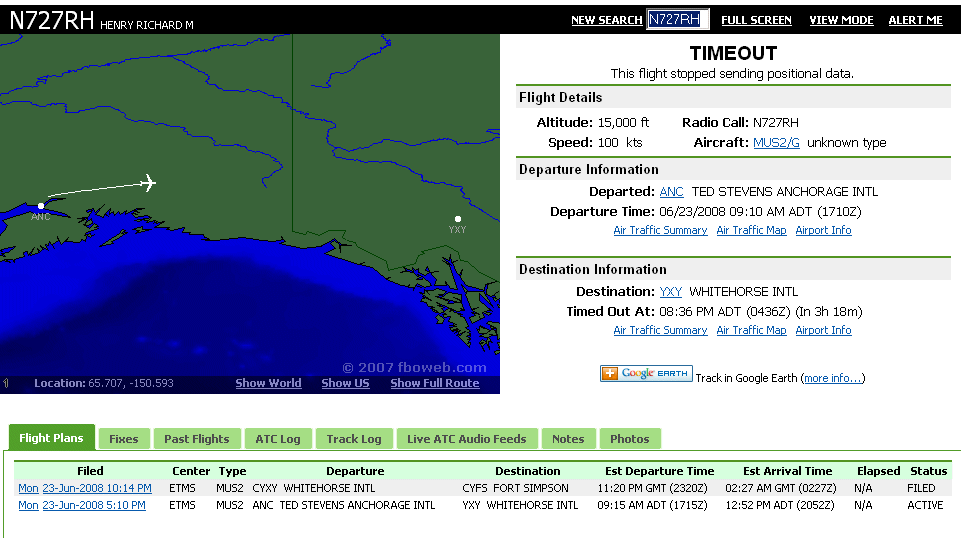Open flight plan filed 23-Jun-2008 10:14 PM
This screenshot has width=961, height=538.
[97, 488]
